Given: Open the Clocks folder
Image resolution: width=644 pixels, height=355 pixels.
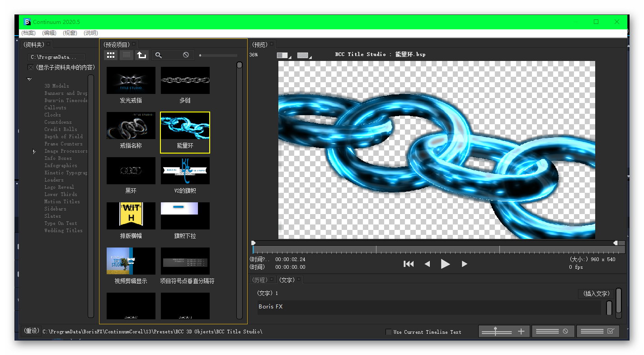Looking at the screenshot, I should tap(52, 115).
